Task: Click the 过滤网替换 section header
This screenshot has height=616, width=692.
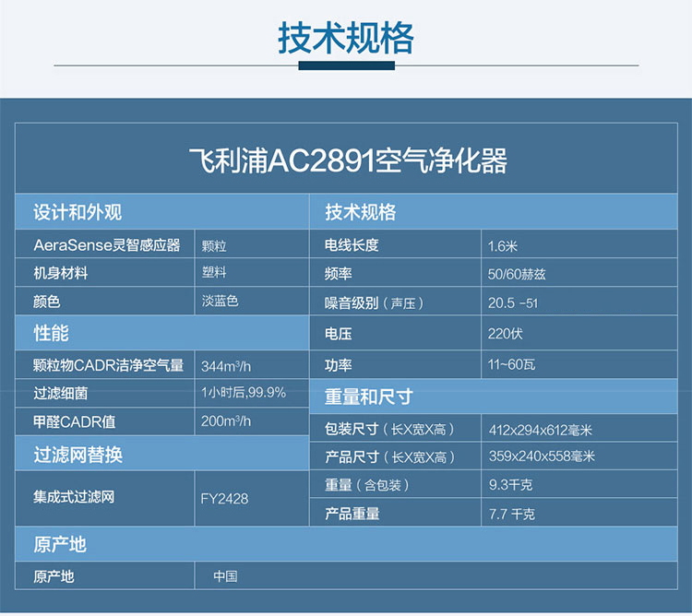Action: 78,455
